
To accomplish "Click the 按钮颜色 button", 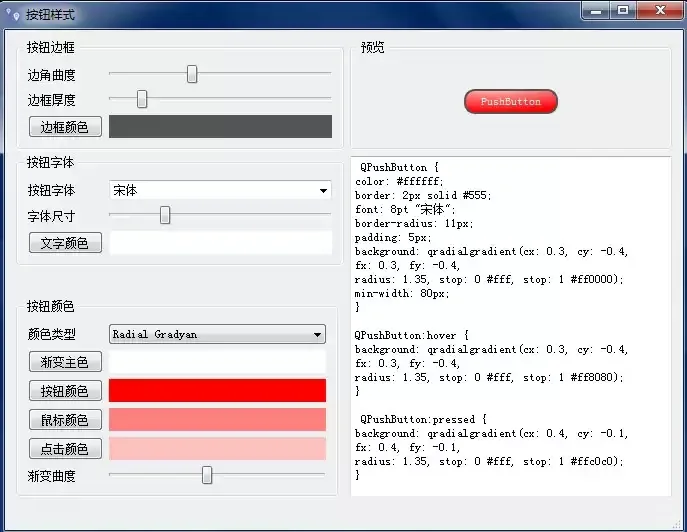I will pyautogui.click(x=65, y=390).
